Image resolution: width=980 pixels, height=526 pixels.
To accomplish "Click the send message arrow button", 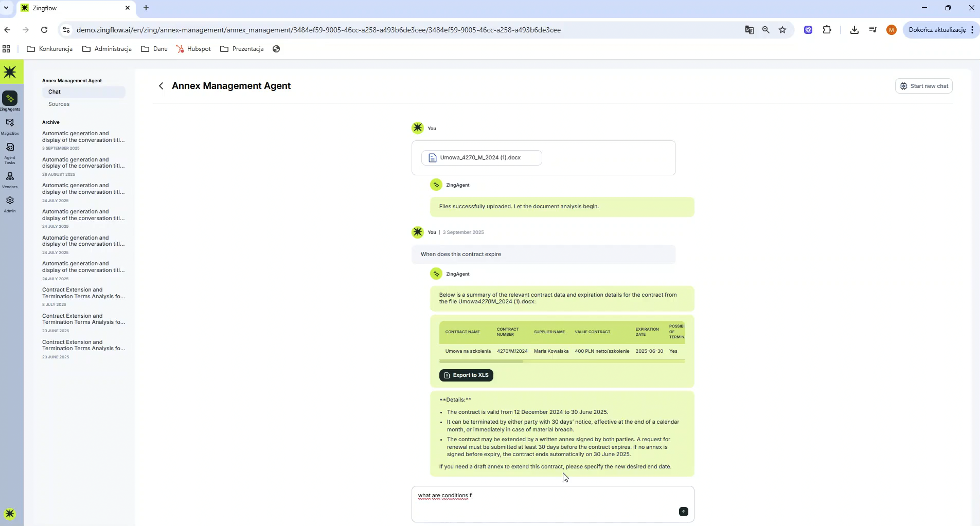I will pyautogui.click(x=683, y=512).
